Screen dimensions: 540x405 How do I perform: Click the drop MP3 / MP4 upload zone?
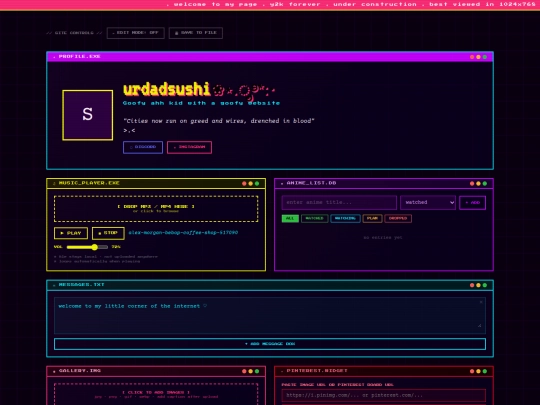(156, 209)
